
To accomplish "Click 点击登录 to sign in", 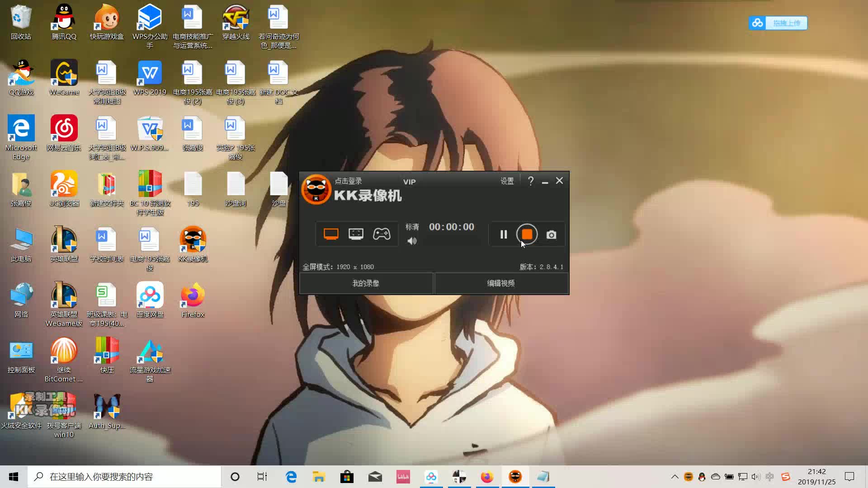I will 348,181.
